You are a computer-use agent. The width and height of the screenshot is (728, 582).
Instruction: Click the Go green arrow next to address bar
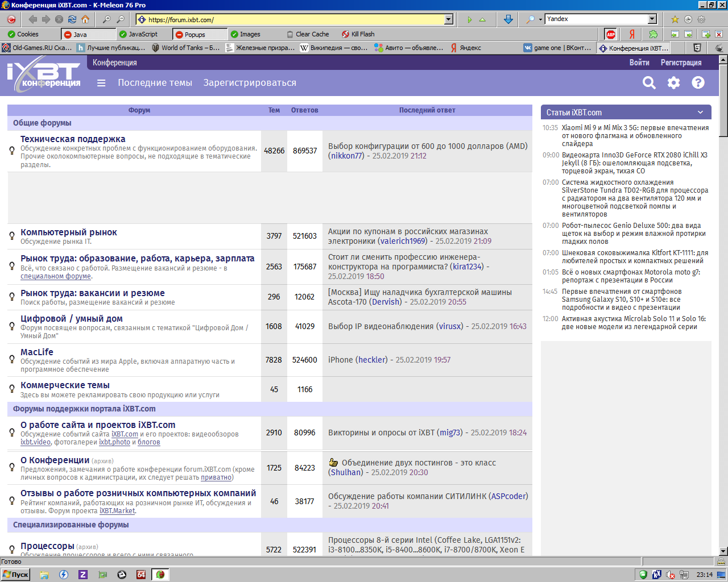(470, 19)
